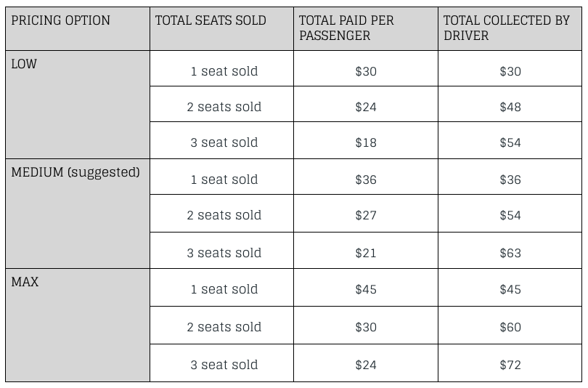This screenshot has width=588, height=388.
Task: Select the $36 paid per passenger cell
Action: coord(366,179)
